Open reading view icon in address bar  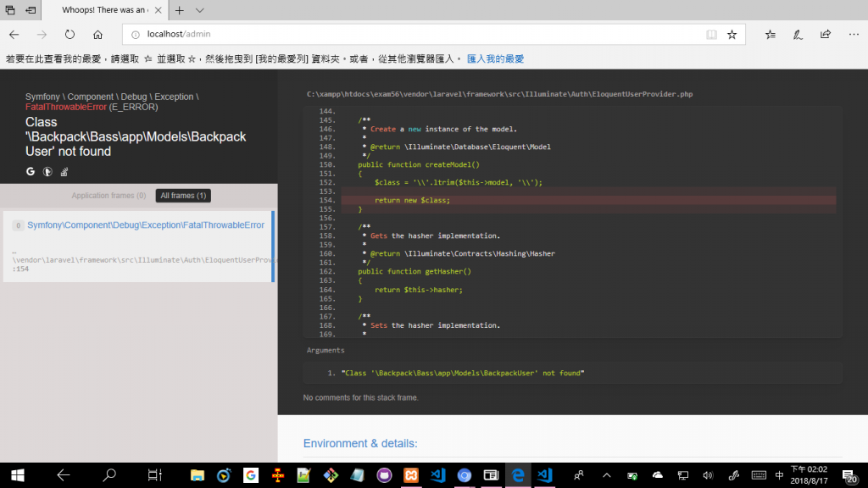click(711, 34)
